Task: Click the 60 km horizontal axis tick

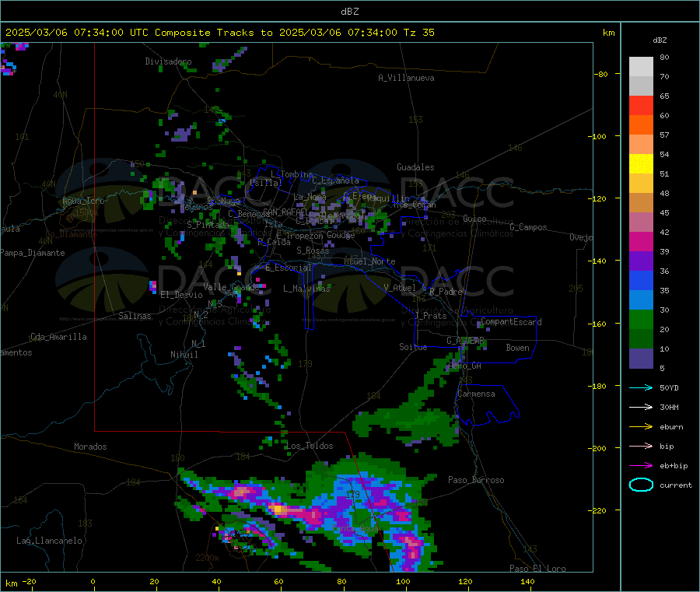Action: pyautogui.click(x=279, y=581)
